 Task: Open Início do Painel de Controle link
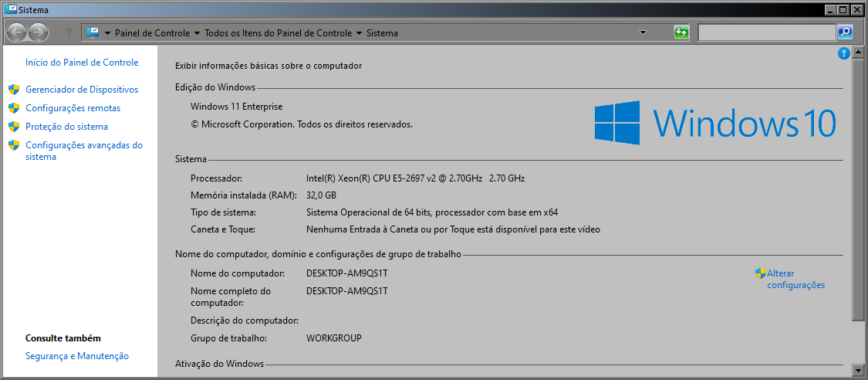coord(82,63)
